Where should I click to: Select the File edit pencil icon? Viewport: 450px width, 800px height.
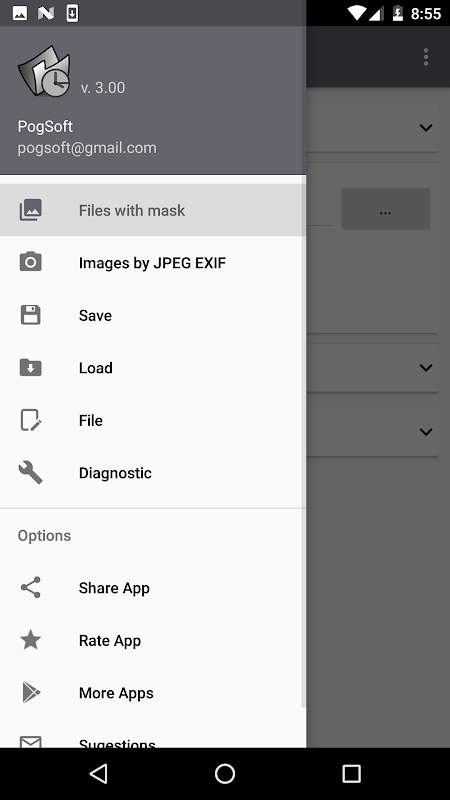[31, 420]
